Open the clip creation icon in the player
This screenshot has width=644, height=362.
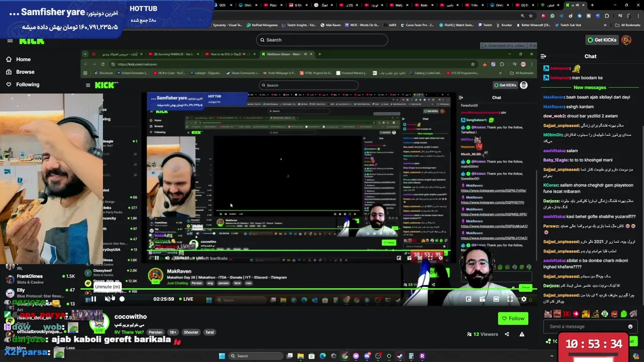(x=482, y=299)
